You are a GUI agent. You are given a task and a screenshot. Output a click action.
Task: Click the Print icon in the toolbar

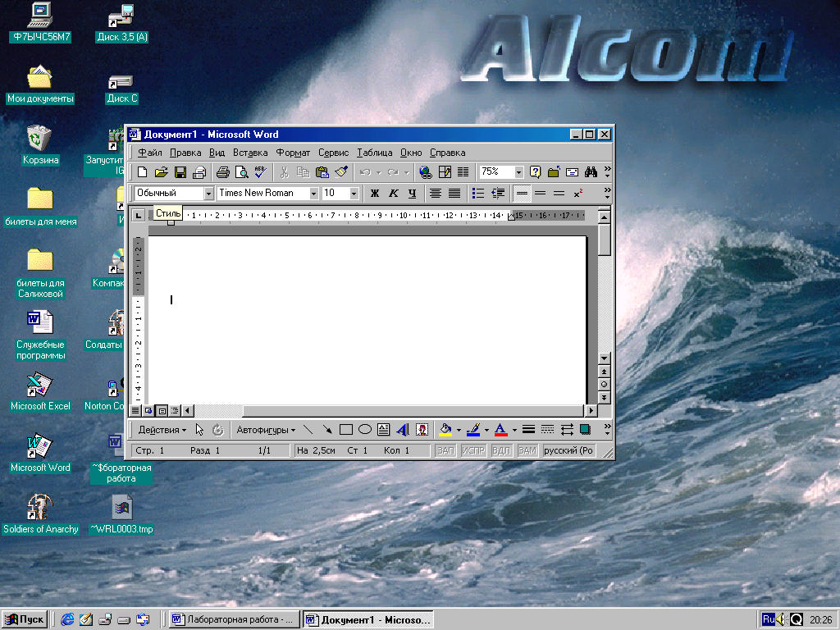click(223, 172)
